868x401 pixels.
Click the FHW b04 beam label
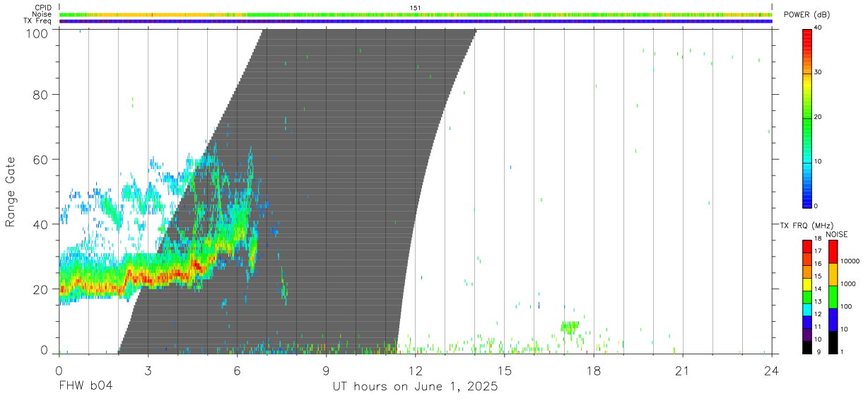[x=86, y=387]
